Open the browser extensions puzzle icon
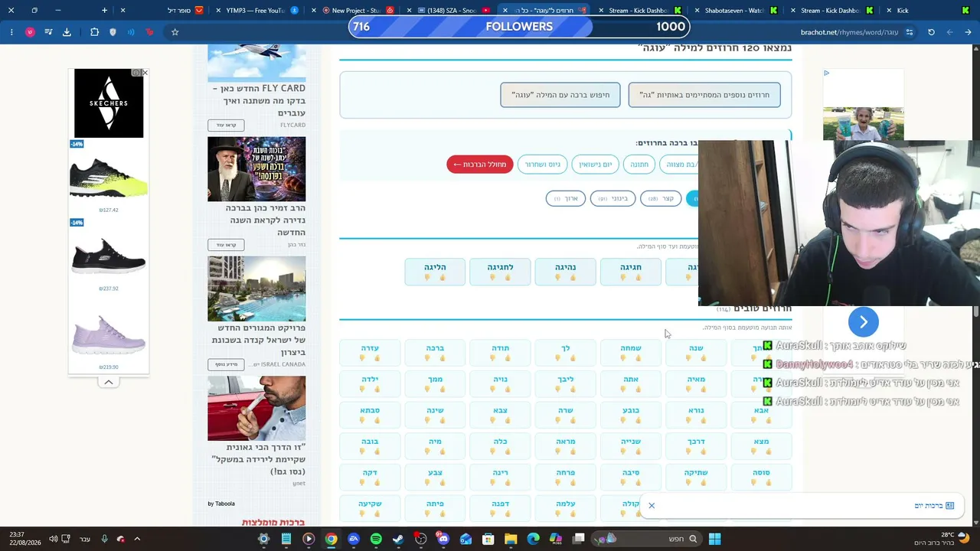The image size is (980, 551). coord(94,32)
